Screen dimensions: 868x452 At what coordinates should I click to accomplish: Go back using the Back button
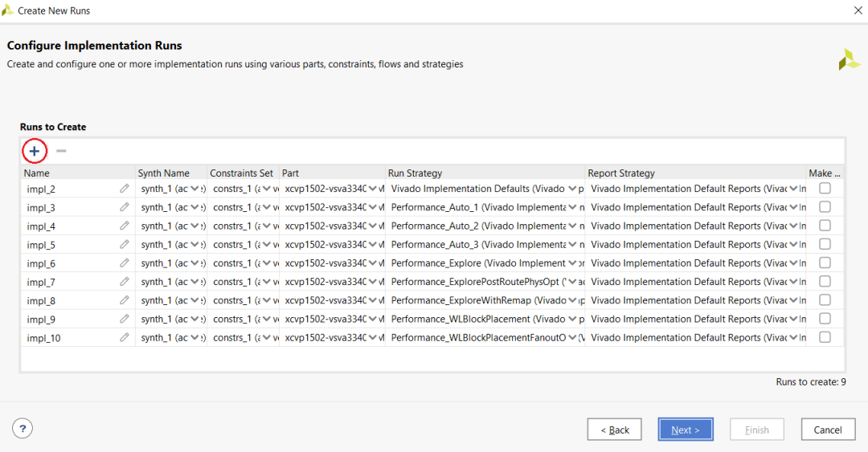point(614,430)
